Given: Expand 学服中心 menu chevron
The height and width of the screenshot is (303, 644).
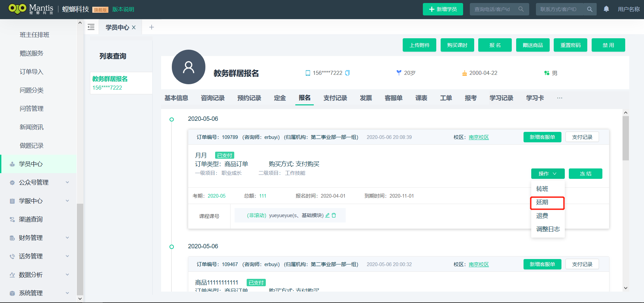Looking at the screenshot, I should click(67, 201).
